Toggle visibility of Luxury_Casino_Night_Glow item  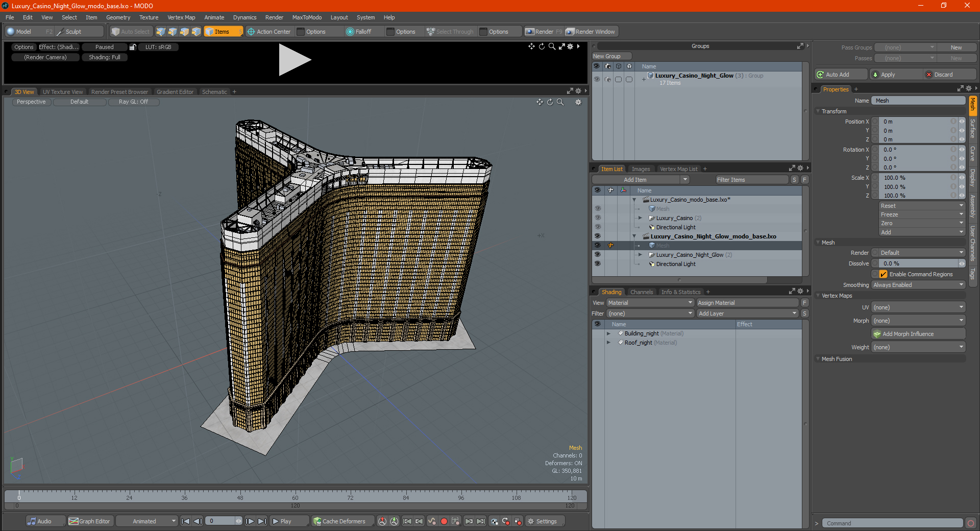point(597,255)
